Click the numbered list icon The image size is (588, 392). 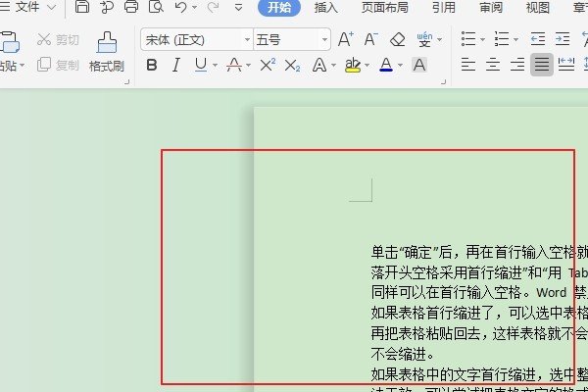(502, 39)
